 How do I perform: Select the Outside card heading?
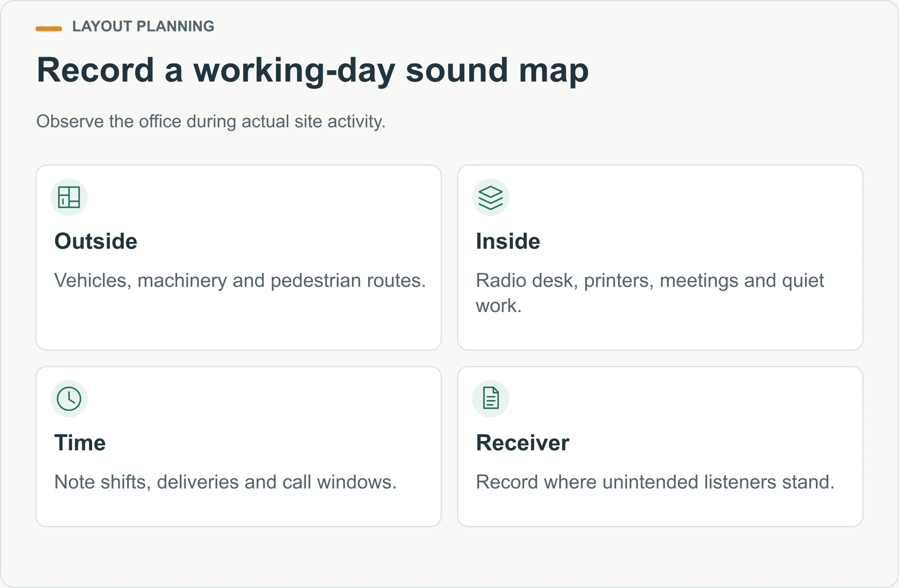click(x=96, y=241)
